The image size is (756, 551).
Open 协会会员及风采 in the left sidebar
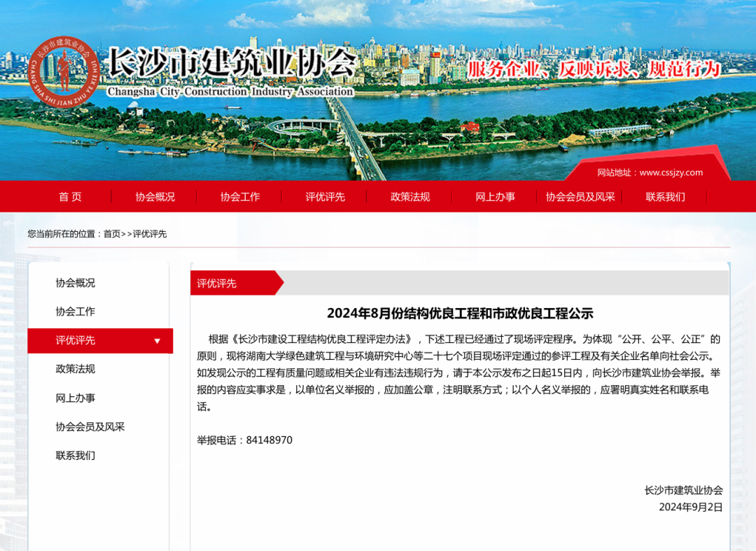pos(90,426)
